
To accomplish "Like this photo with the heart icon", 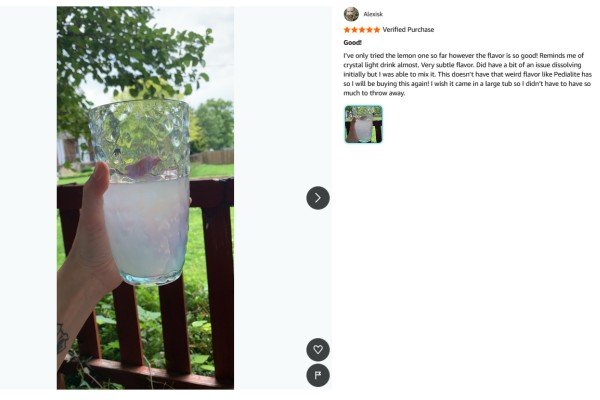I will (318, 349).
